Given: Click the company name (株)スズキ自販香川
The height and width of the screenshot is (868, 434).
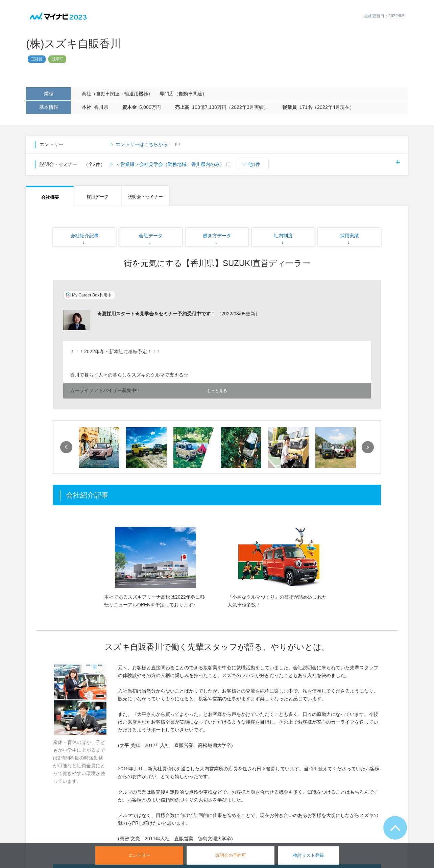Looking at the screenshot, I should click(x=73, y=44).
